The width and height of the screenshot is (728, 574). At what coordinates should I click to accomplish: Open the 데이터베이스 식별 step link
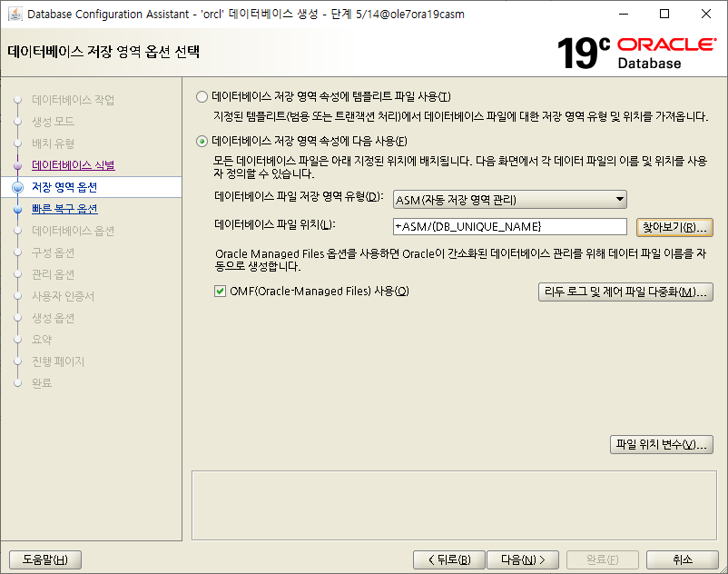point(74,165)
